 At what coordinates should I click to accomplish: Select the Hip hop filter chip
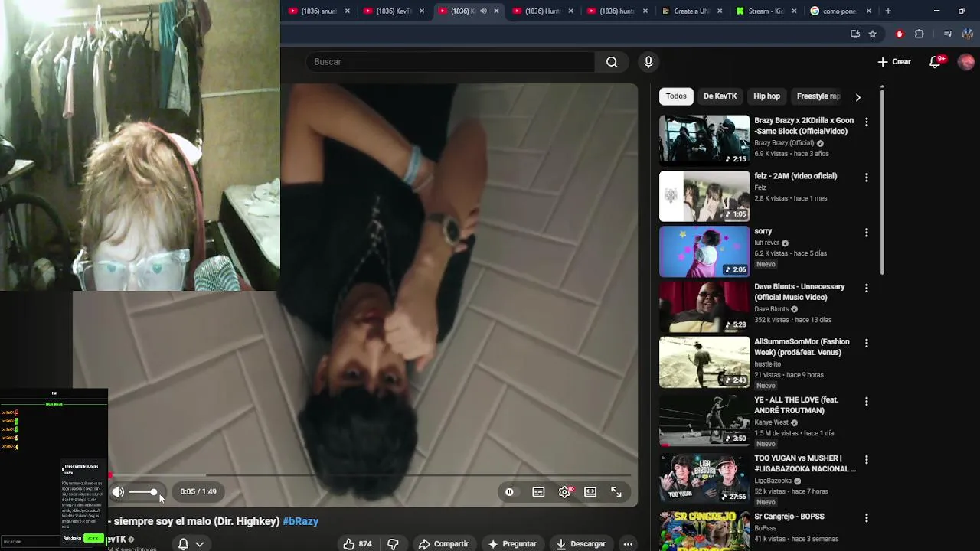[x=766, y=96]
